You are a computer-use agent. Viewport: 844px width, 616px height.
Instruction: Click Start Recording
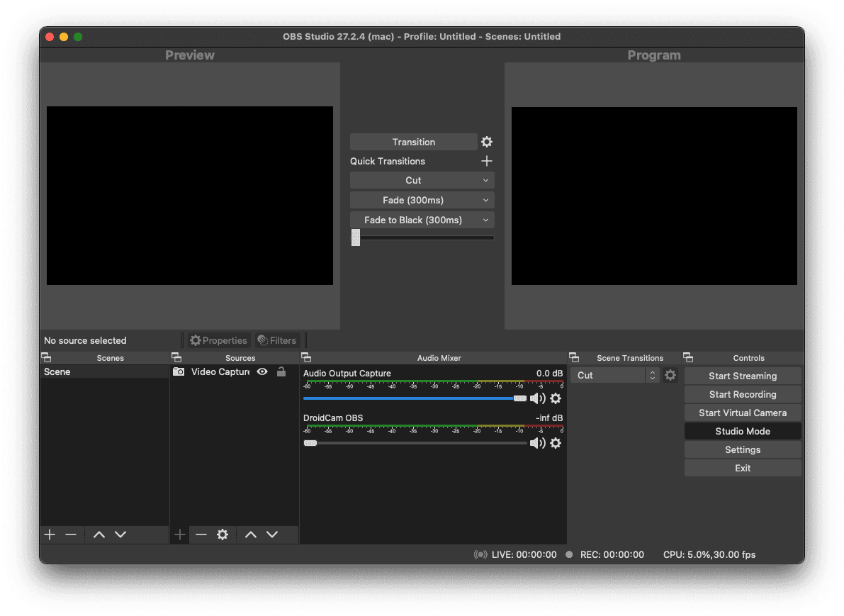(x=743, y=394)
